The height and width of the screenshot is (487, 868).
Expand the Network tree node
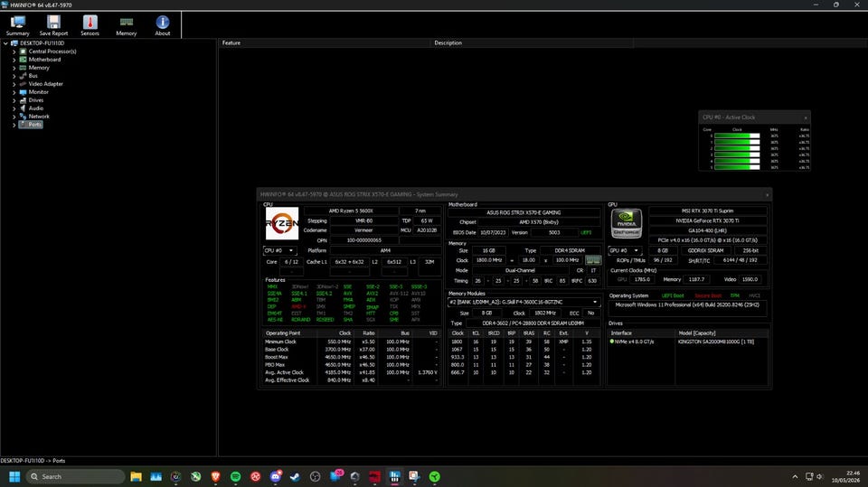[x=14, y=117]
